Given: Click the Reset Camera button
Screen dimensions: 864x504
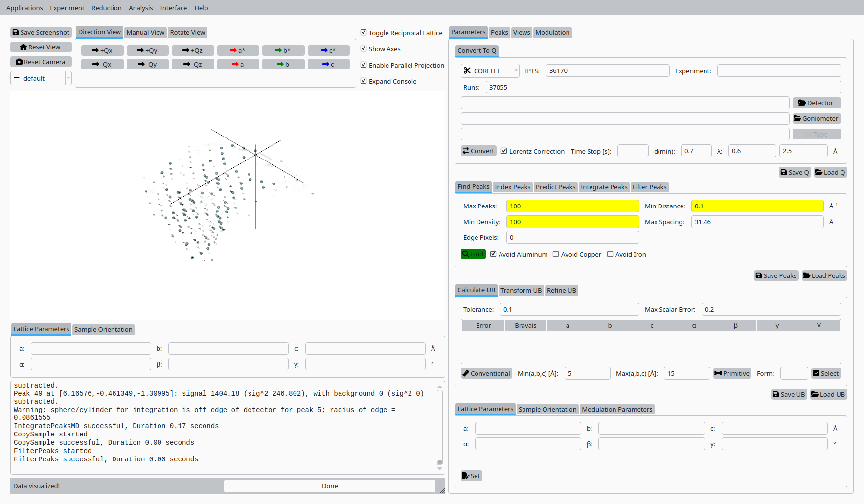Looking at the screenshot, I should coord(41,62).
